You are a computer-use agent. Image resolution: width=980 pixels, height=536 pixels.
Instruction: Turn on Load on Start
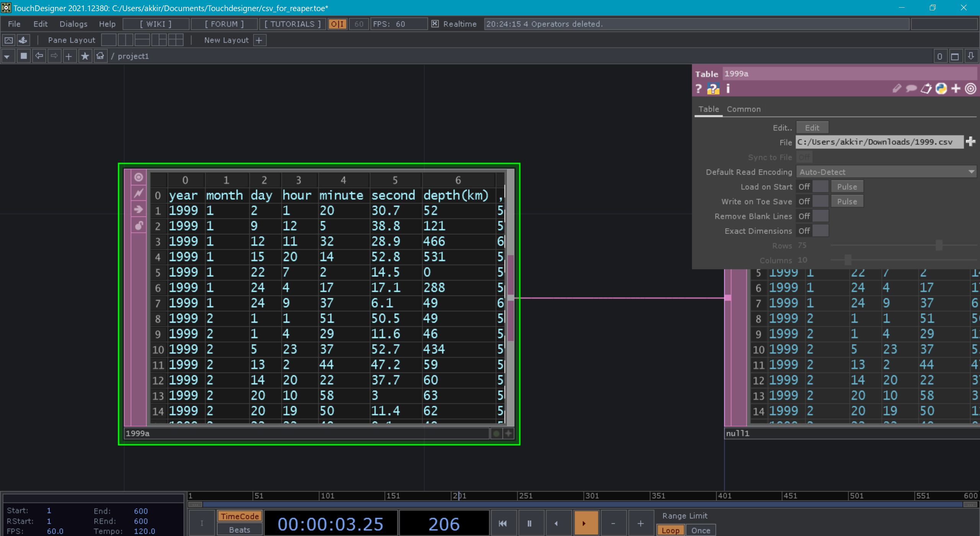point(822,186)
